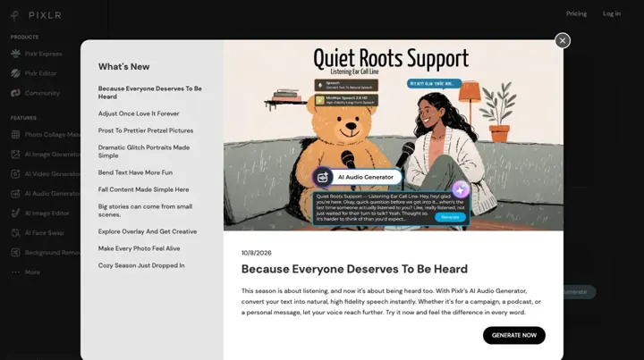Image resolution: width=644 pixels, height=360 pixels.
Task: Click the Community label in sidebar
Action: tap(42, 93)
